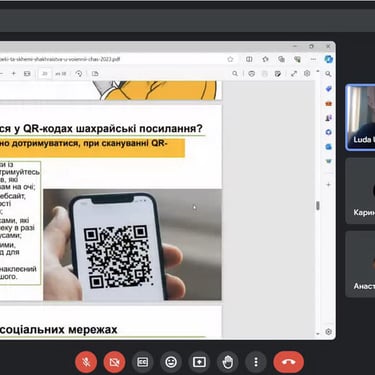Select Luda's video tile

[361, 117]
